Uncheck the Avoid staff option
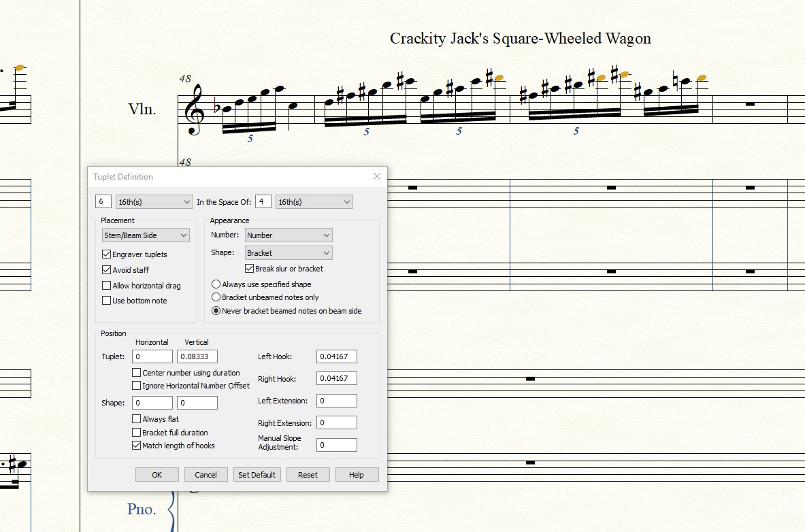This screenshot has height=532, width=805. tap(107, 270)
